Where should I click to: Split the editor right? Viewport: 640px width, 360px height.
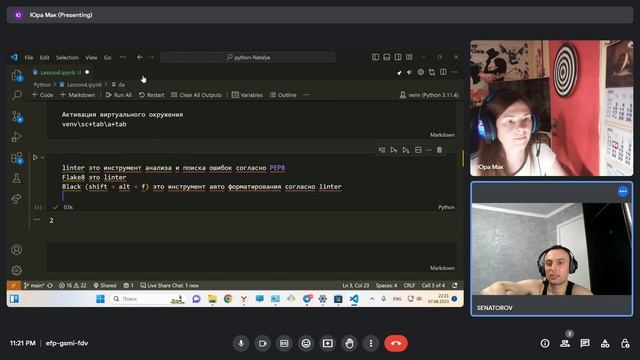coord(443,72)
